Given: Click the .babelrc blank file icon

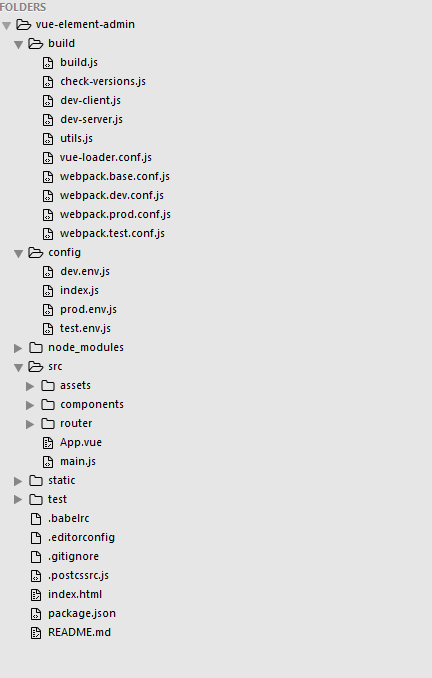Looking at the screenshot, I should [36, 519].
